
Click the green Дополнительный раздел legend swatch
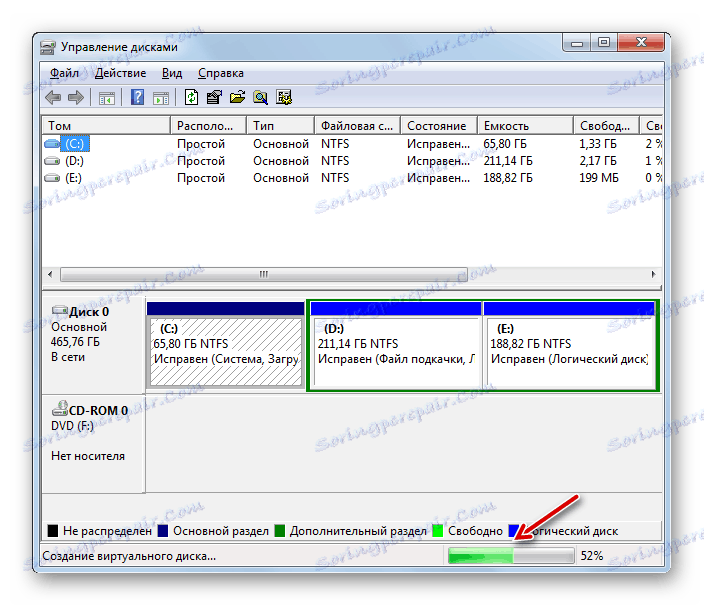click(x=280, y=531)
